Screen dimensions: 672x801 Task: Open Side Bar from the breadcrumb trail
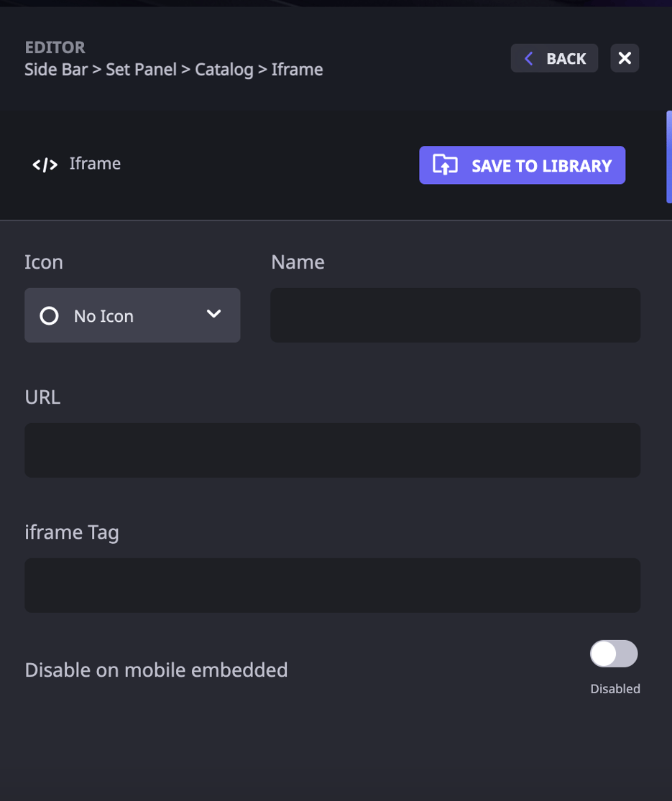click(56, 70)
